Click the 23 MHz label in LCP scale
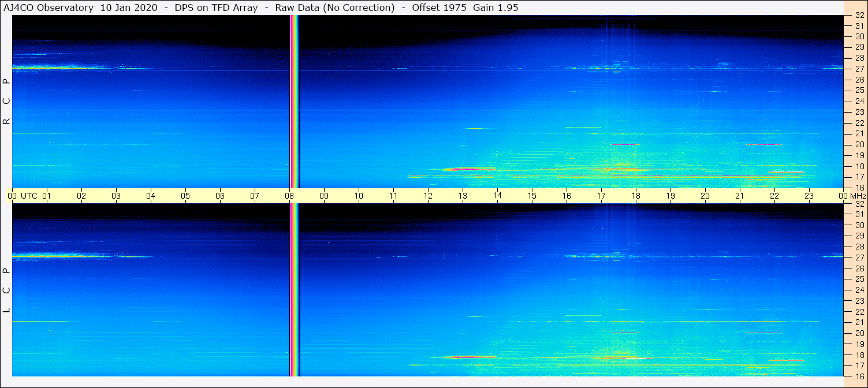Screen dimensions: 868x388 859,301
